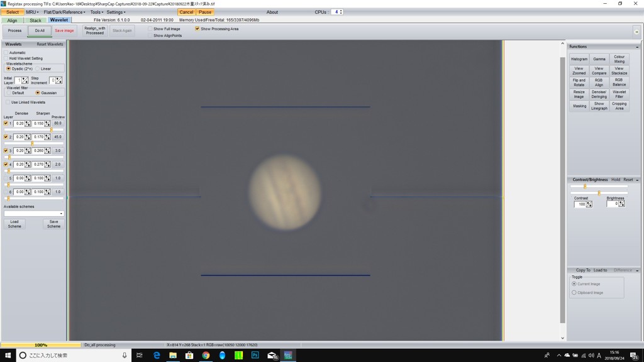644x362 pixels.
Task: Expand the Flat/Dark/Reference menu
Action: tap(64, 12)
